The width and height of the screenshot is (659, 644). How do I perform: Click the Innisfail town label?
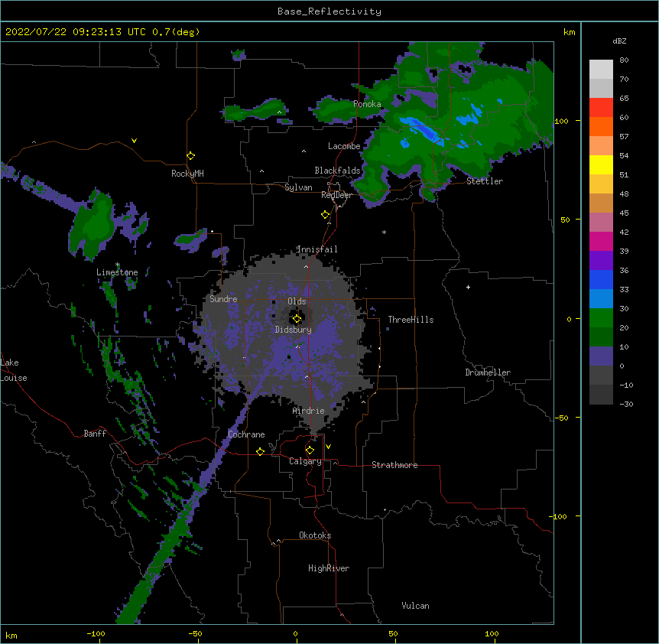pos(317,249)
